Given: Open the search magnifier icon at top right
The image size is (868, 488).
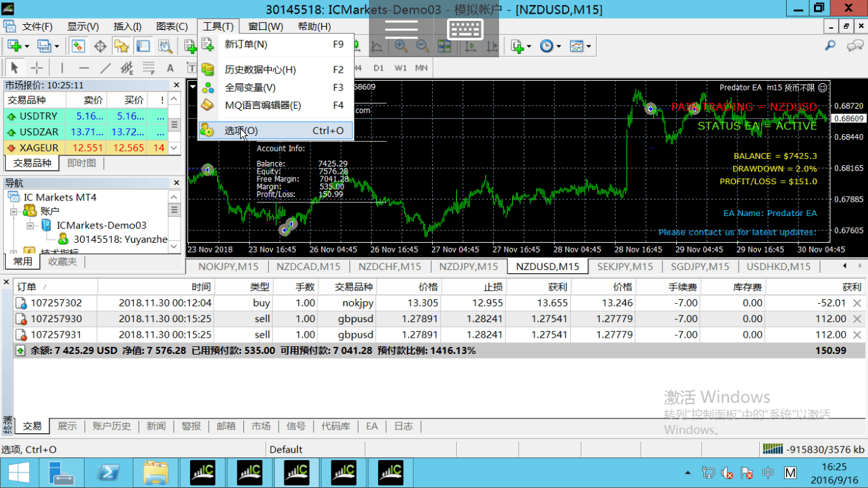Looking at the screenshot, I should tap(830, 46).
